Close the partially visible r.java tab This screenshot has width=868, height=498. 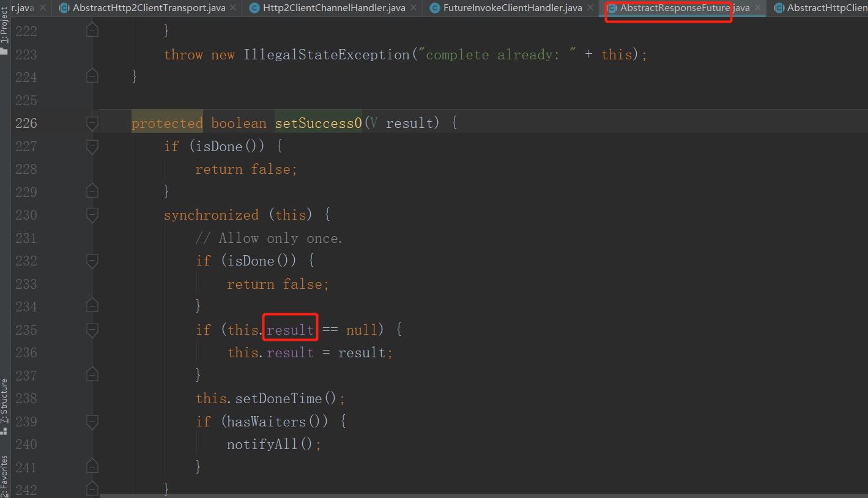(42, 8)
